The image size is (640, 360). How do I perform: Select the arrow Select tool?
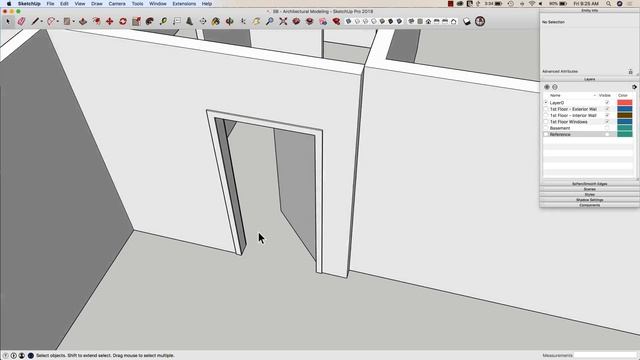tap(8, 21)
